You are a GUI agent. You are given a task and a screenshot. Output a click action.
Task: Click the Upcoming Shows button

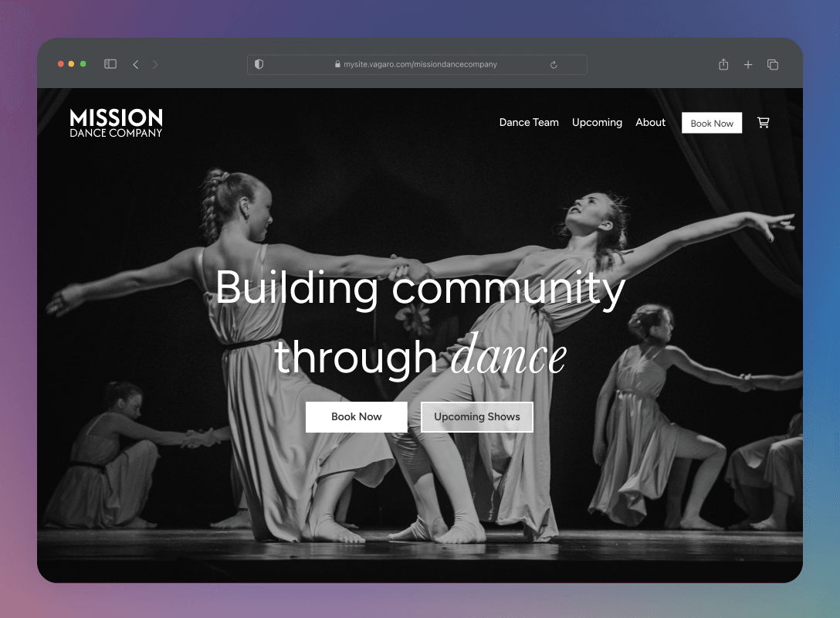(x=476, y=417)
